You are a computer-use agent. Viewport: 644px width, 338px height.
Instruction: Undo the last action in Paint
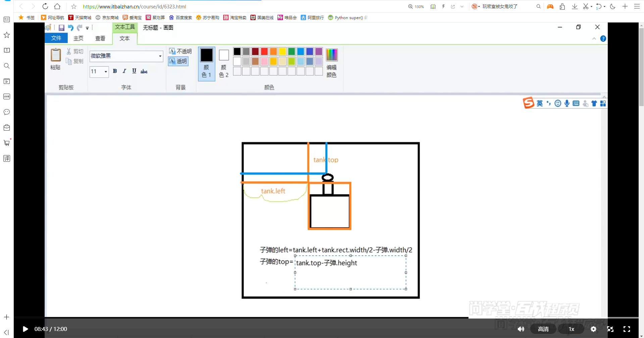pos(70,28)
